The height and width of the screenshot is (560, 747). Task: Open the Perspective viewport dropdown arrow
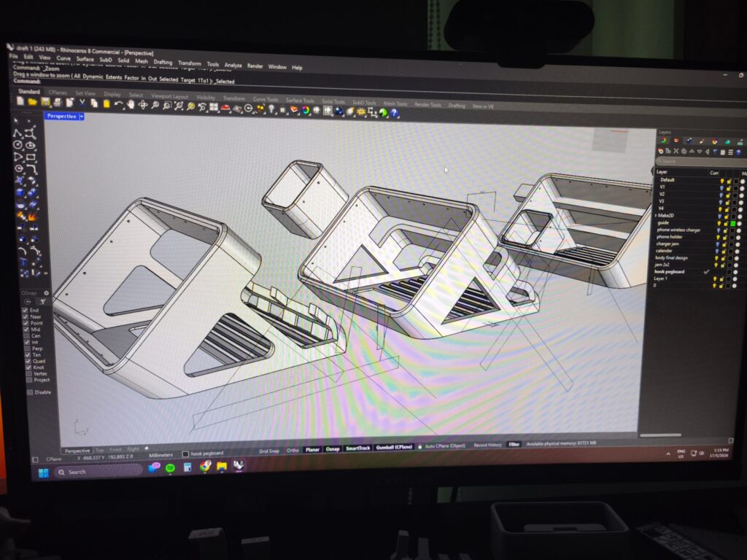82,116
